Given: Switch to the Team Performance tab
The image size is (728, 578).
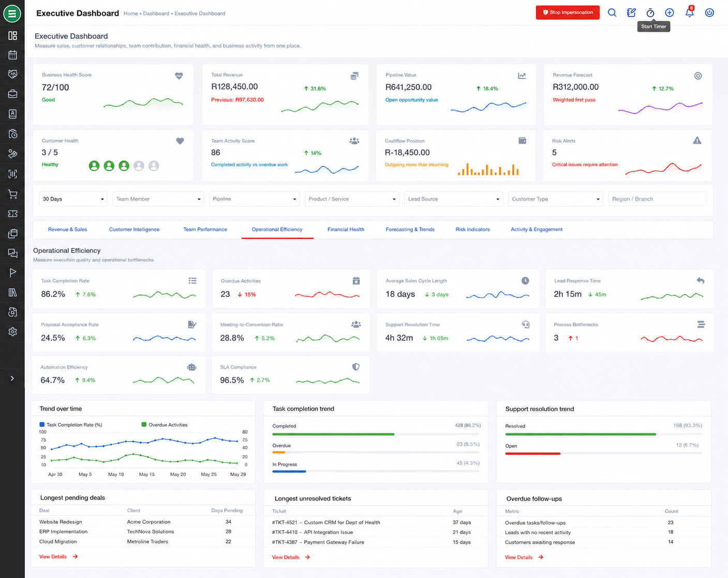Looking at the screenshot, I should point(205,230).
